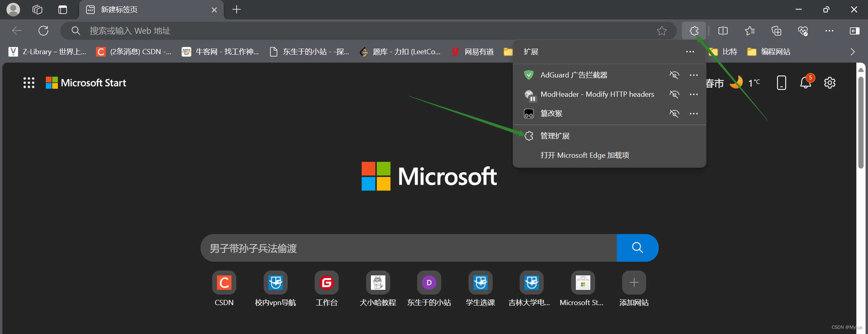Open the Extensions puzzle icon in toolbar
The height and width of the screenshot is (334, 868).
pos(694,31)
